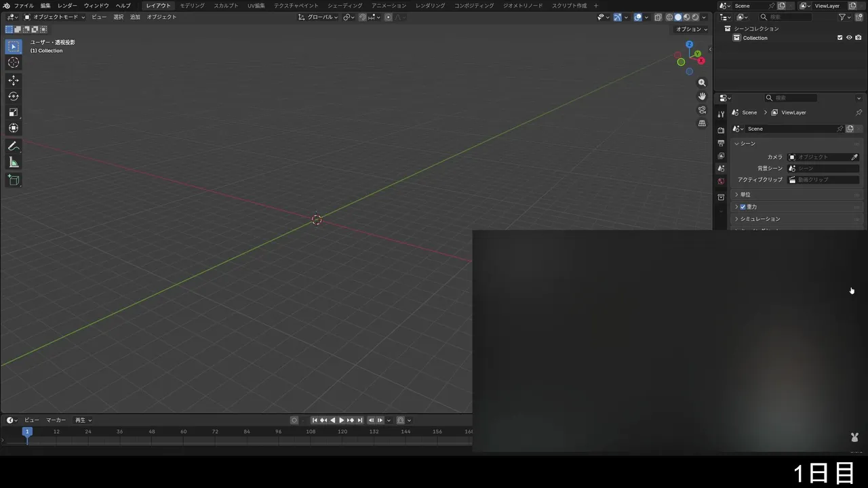
Task: Switch to the シェーディング workspace tab
Action: pos(345,5)
